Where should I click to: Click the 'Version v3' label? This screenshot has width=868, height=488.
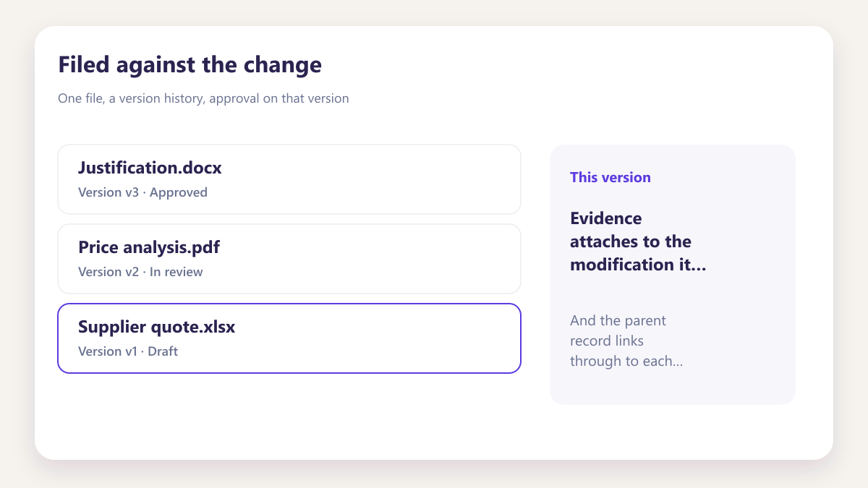click(109, 192)
